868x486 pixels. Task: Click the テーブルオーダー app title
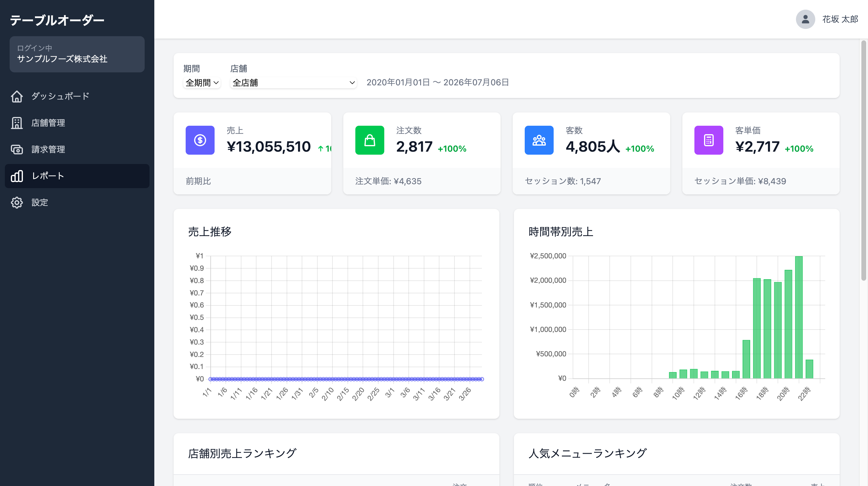pyautogui.click(x=57, y=21)
